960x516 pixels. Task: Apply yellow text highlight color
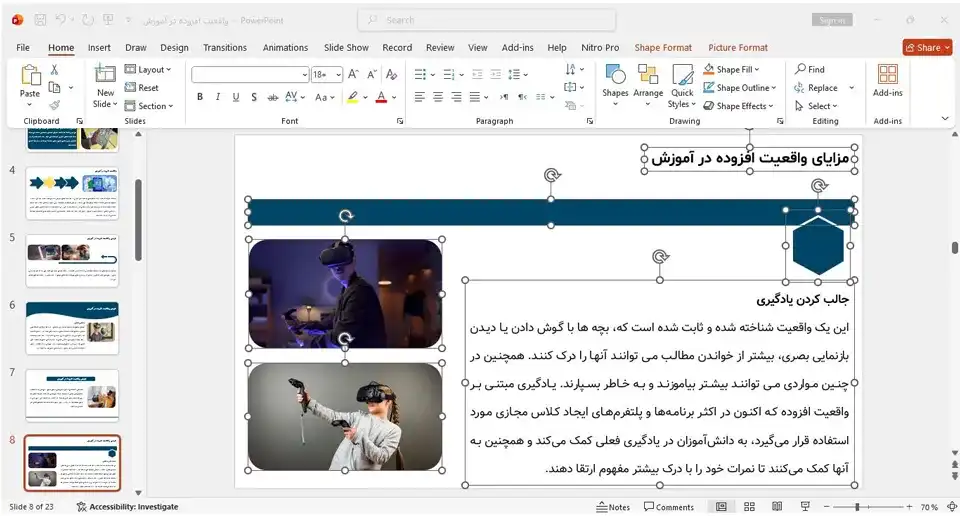coord(352,97)
